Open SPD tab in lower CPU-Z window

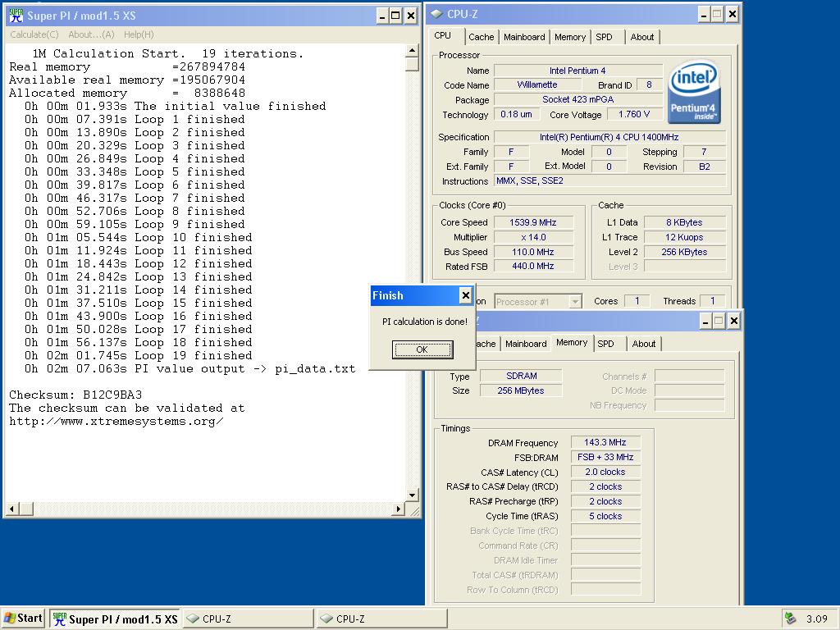(x=606, y=344)
